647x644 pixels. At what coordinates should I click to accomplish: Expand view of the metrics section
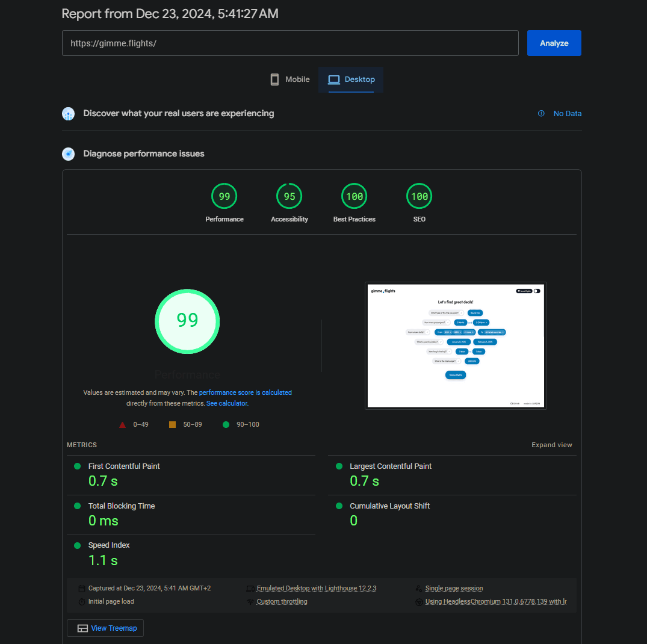click(551, 445)
